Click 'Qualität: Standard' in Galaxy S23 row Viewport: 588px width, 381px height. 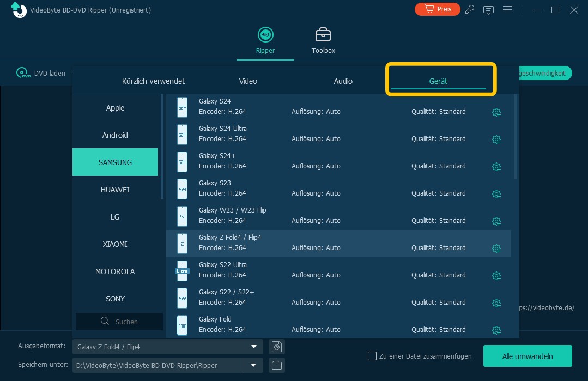click(438, 193)
